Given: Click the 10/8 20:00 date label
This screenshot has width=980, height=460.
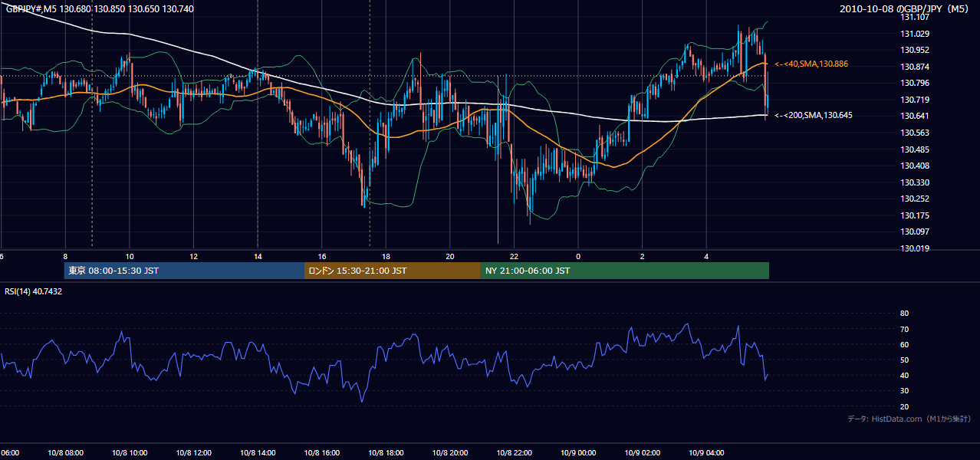Looking at the screenshot, I should [450, 453].
